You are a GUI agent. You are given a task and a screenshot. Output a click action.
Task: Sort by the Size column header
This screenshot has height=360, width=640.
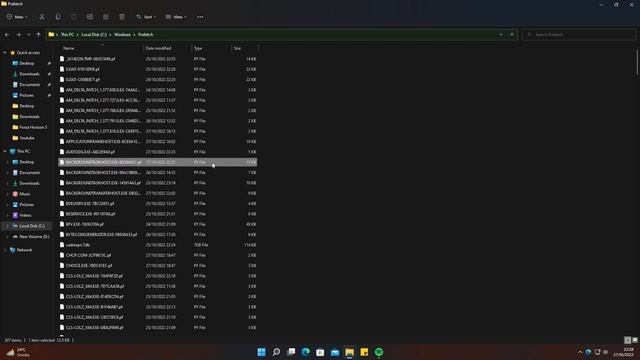point(244,48)
